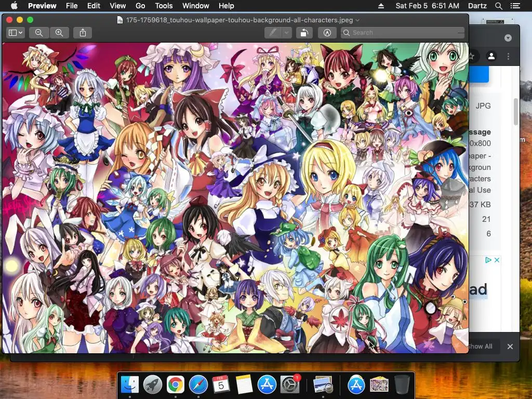The width and height of the screenshot is (532, 399).
Task: Click the jpeg document icon in title bar
Action: [120, 20]
